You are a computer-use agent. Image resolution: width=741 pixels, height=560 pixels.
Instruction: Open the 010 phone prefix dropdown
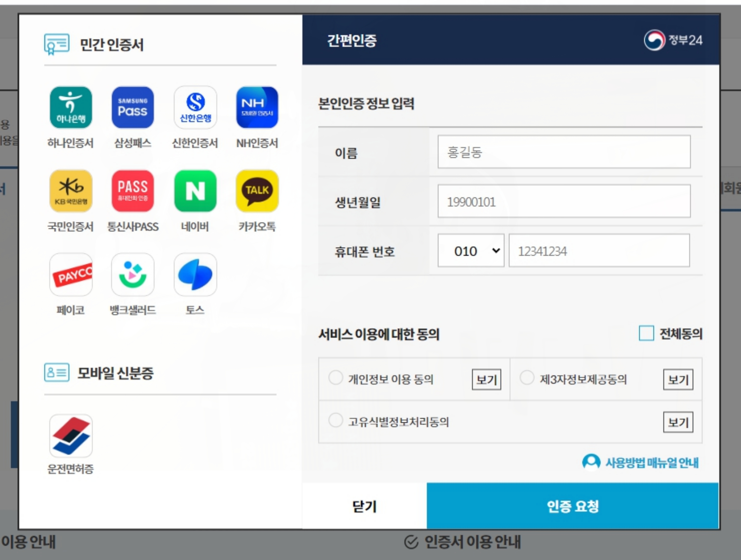[471, 251]
